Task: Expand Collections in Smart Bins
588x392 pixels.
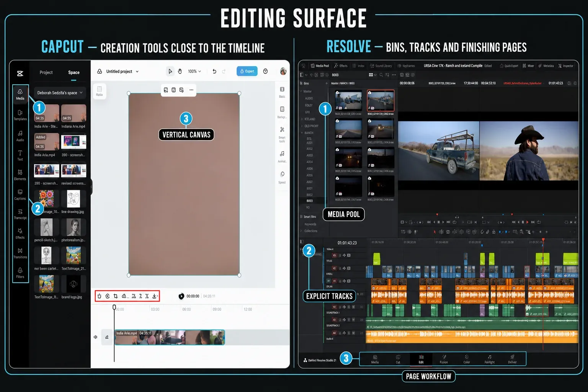Action: [x=301, y=231]
